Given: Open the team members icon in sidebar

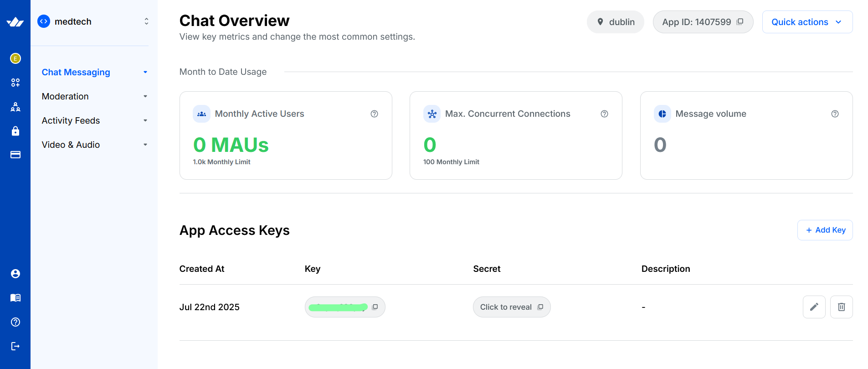Looking at the screenshot, I should click(x=15, y=107).
